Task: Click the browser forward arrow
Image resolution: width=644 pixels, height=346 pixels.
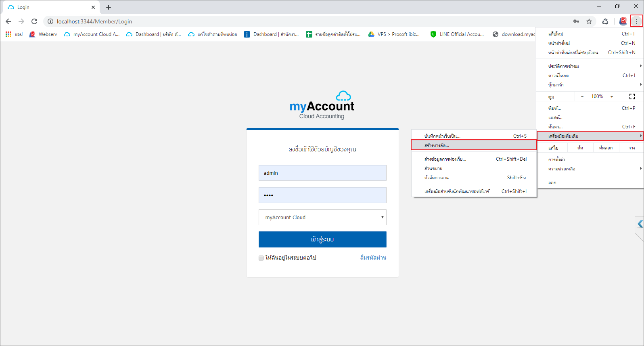Action: pyautogui.click(x=21, y=21)
